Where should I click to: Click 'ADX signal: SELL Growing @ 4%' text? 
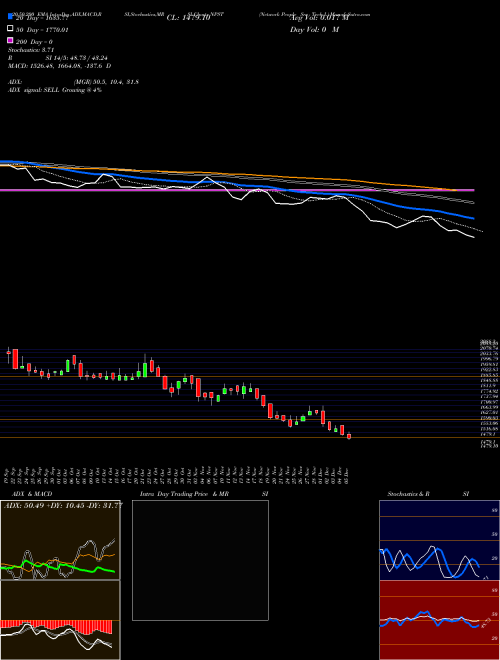click(x=55, y=90)
